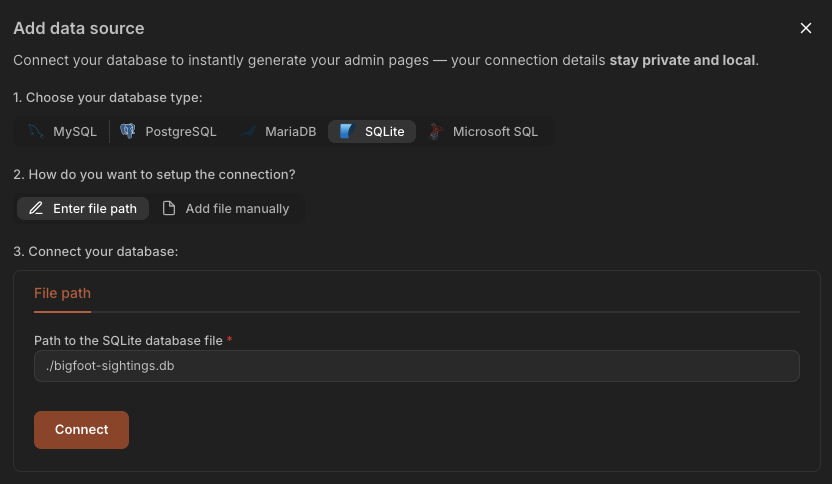Viewport: 832px width, 484px height.
Task: Choose MariaDB as database type
Action: coord(278,131)
